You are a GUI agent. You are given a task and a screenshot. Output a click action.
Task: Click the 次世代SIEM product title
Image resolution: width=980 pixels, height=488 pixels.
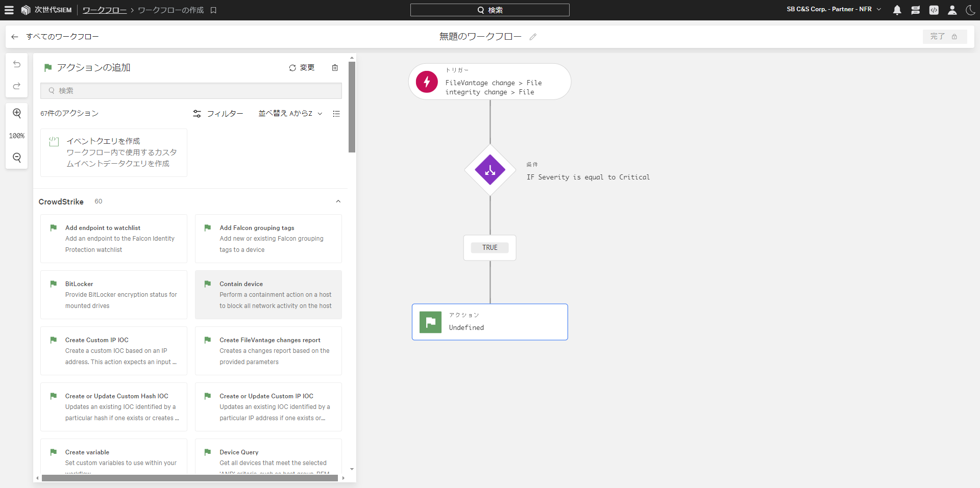(x=53, y=10)
